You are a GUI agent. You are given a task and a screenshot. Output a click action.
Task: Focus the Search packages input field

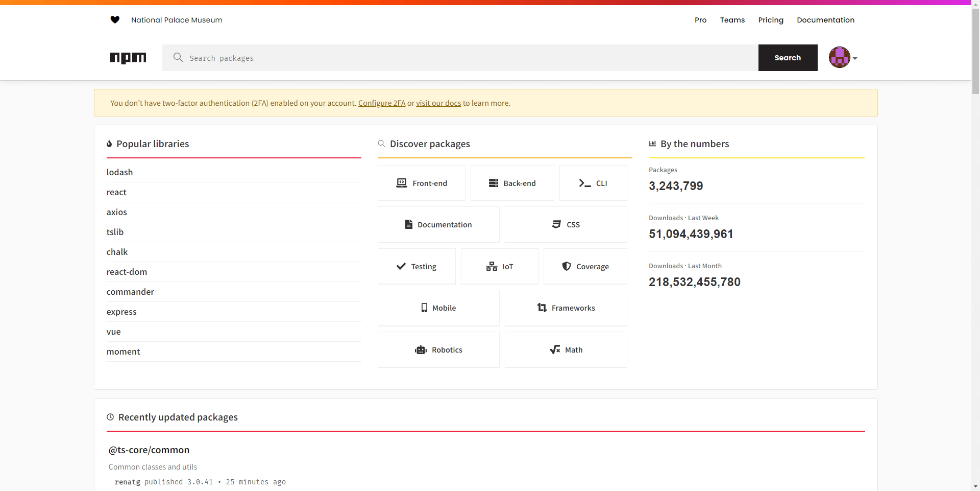point(460,58)
